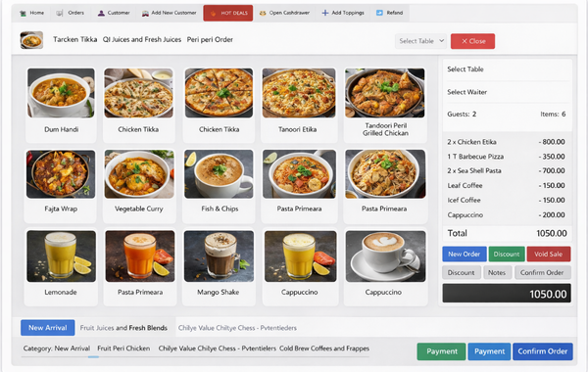Viewport: 588px width, 372px height.
Task: Click the black 1050.00 amount display
Action: tap(507, 294)
